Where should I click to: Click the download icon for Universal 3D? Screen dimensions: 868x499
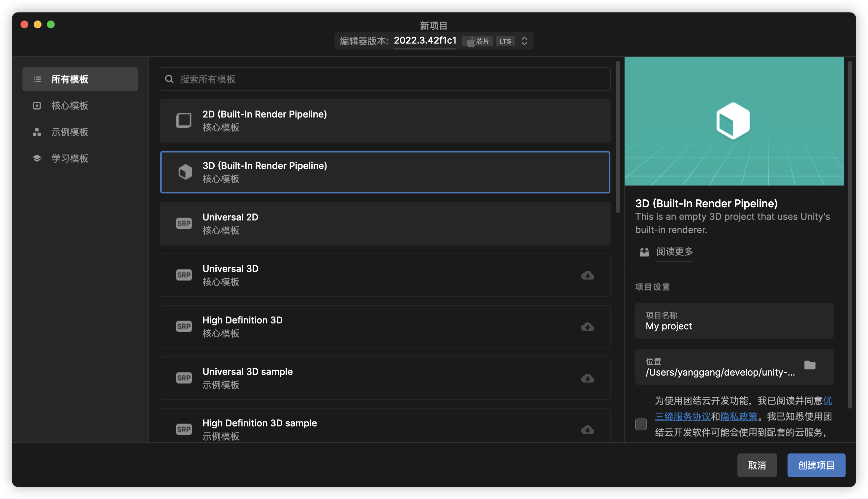(587, 275)
